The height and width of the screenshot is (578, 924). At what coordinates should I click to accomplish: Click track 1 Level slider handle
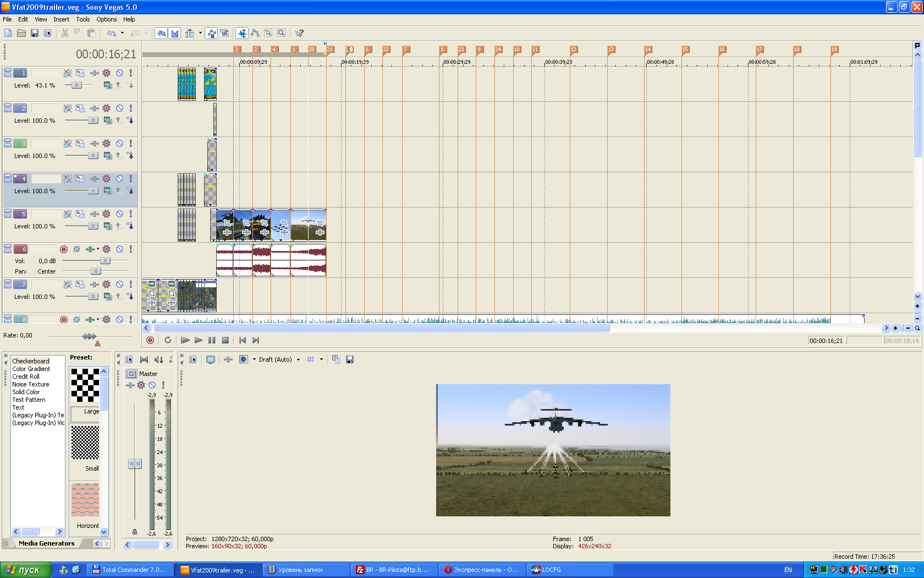coord(76,85)
